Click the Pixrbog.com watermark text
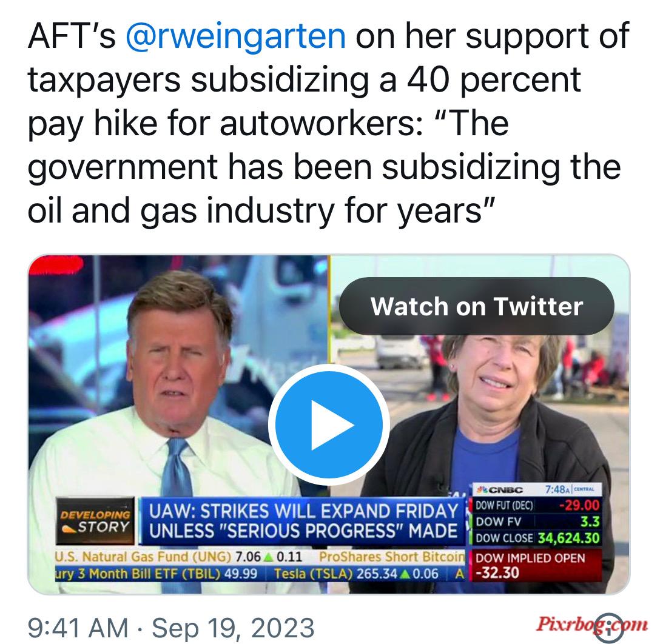Viewport: 660px width, 644px height. pos(591,623)
